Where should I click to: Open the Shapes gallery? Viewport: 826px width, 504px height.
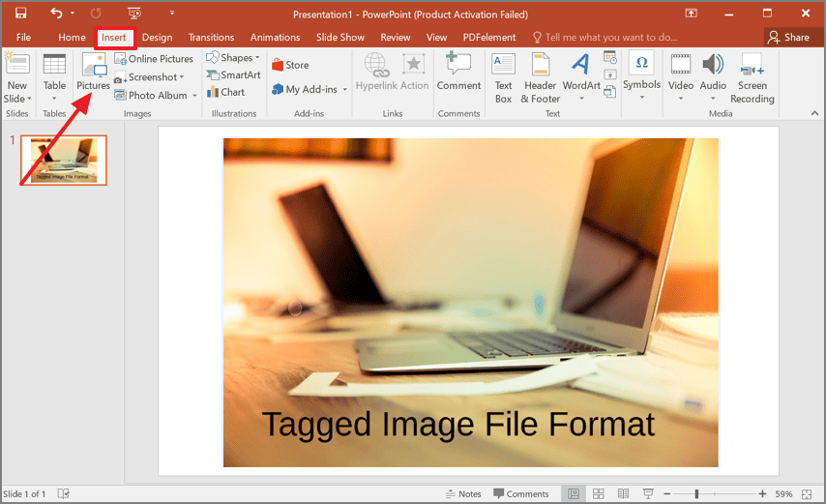pos(233,57)
